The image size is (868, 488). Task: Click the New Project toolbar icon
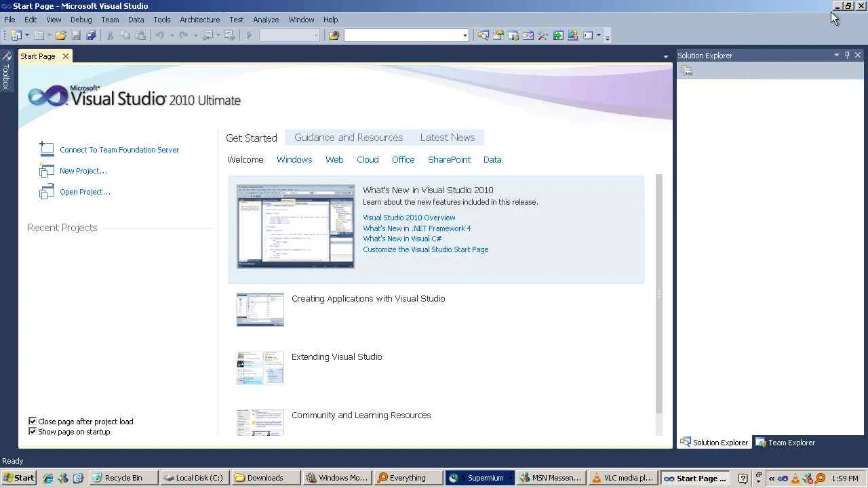(x=16, y=35)
